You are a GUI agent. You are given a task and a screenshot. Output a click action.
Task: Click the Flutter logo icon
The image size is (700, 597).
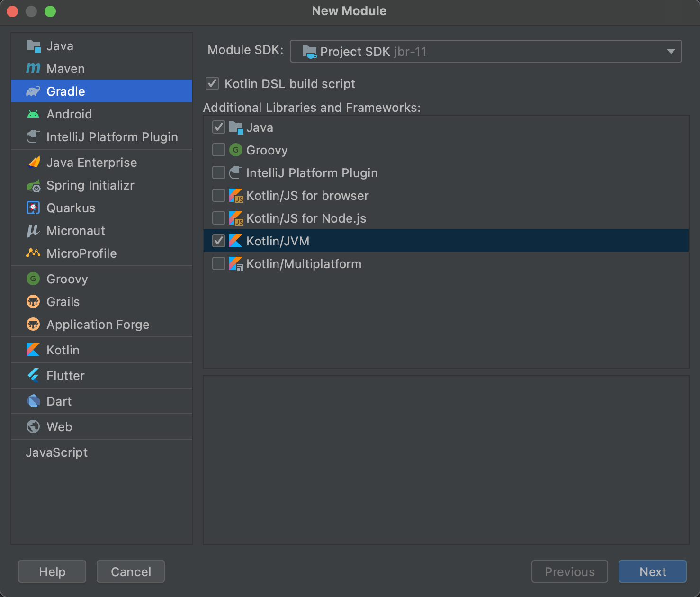coord(33,376)
